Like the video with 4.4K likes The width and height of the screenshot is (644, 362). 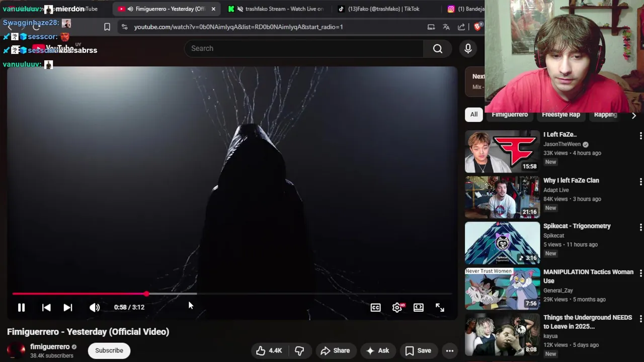coord(269,350)
